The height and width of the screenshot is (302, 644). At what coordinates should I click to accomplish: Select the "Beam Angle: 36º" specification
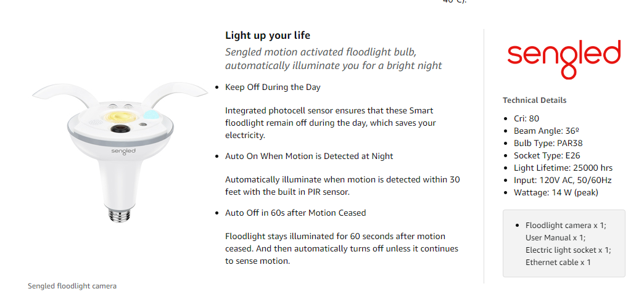point(543,131)
